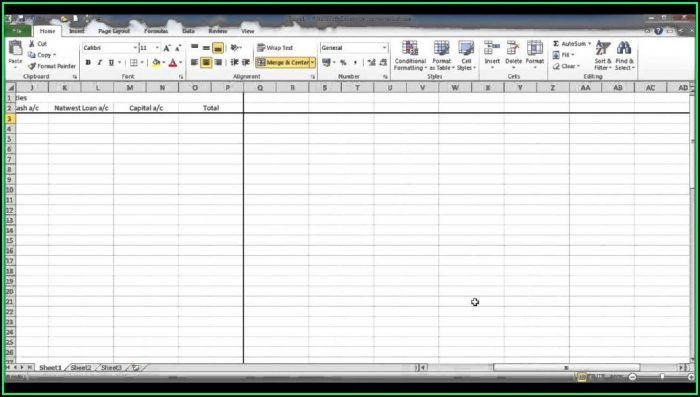
Task: Click the Accounting Number Format icon
Action: click(326, 63)
